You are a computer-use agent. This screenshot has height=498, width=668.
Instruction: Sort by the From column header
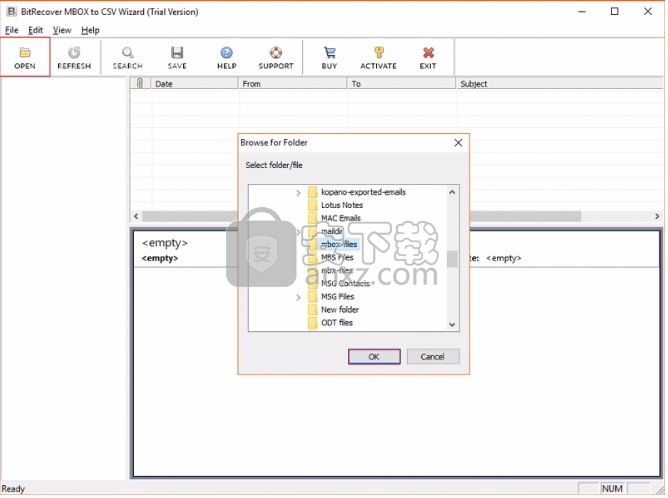pyautogui.click(x=293, y=83)
